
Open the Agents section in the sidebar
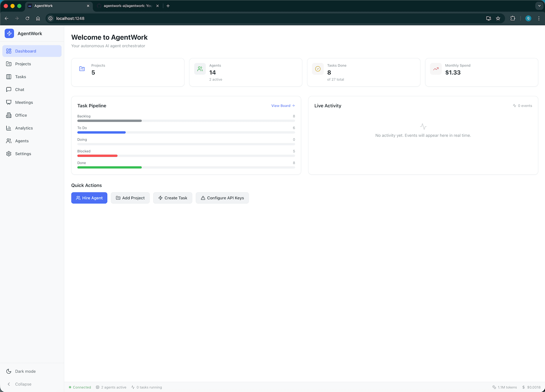(21, 141)
